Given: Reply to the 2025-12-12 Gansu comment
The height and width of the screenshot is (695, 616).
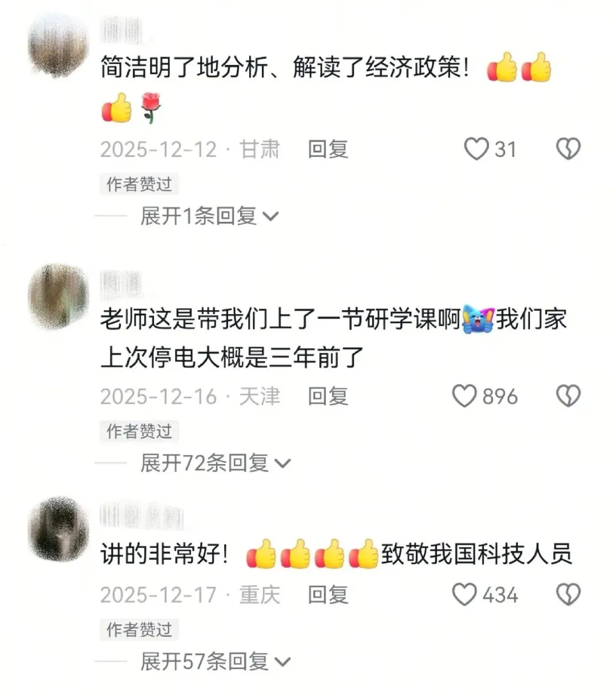Looking at the screenshot, I should [x=328, y=149].
